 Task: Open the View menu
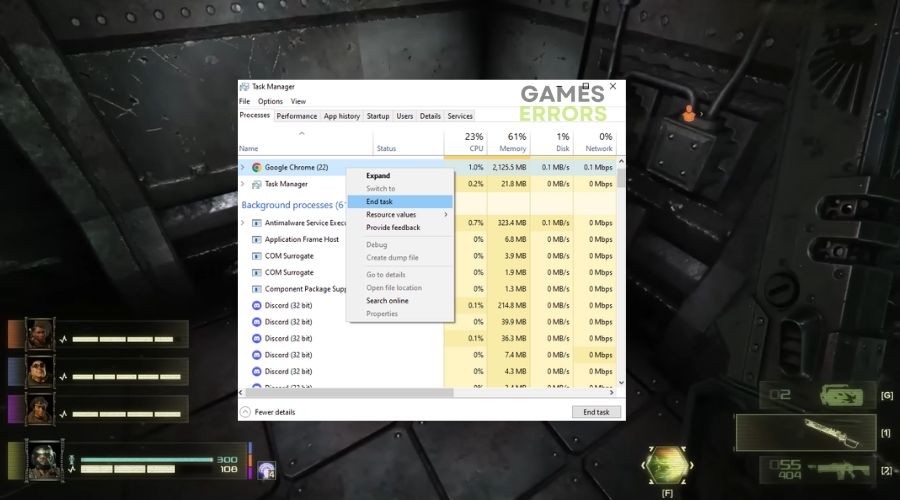[298, 102]
